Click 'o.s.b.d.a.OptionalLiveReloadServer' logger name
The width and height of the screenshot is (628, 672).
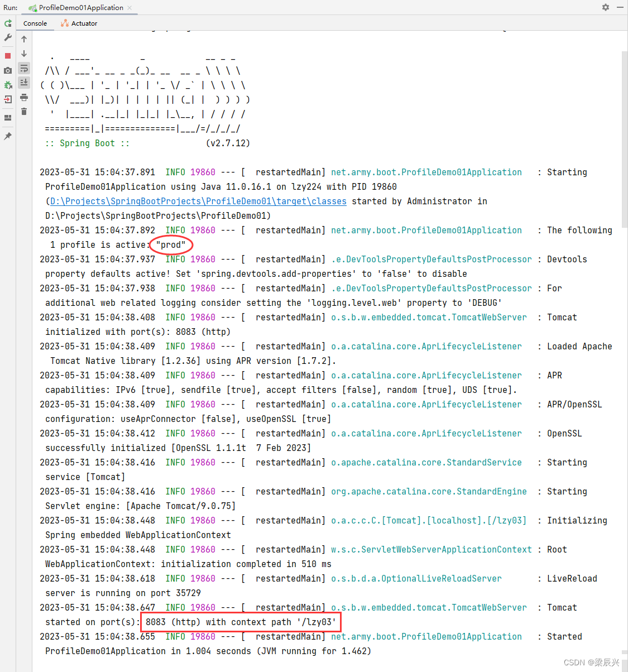(416, 579)
